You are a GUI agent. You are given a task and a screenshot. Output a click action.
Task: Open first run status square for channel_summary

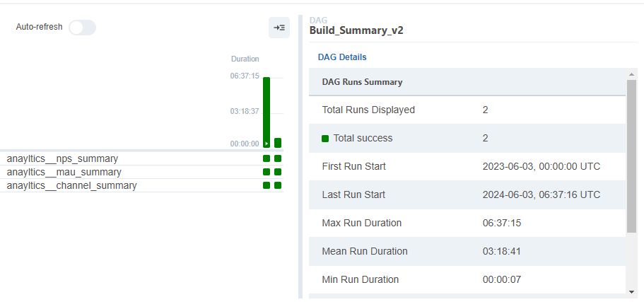[267, 185]
